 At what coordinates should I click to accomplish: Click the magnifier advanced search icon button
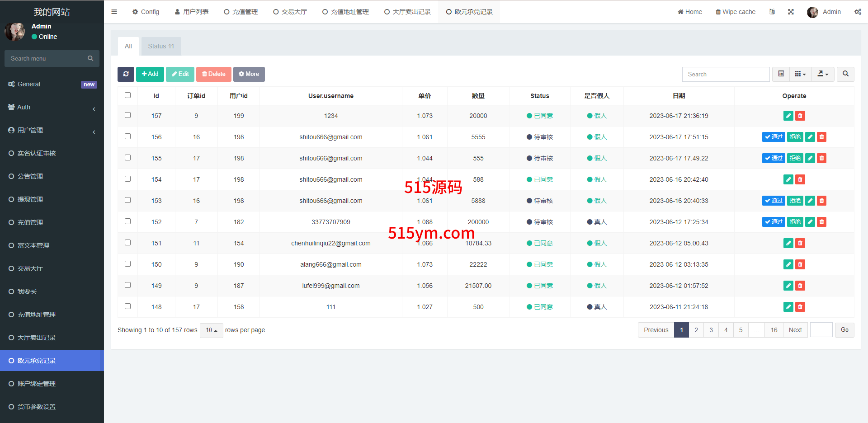pos(845,74)
